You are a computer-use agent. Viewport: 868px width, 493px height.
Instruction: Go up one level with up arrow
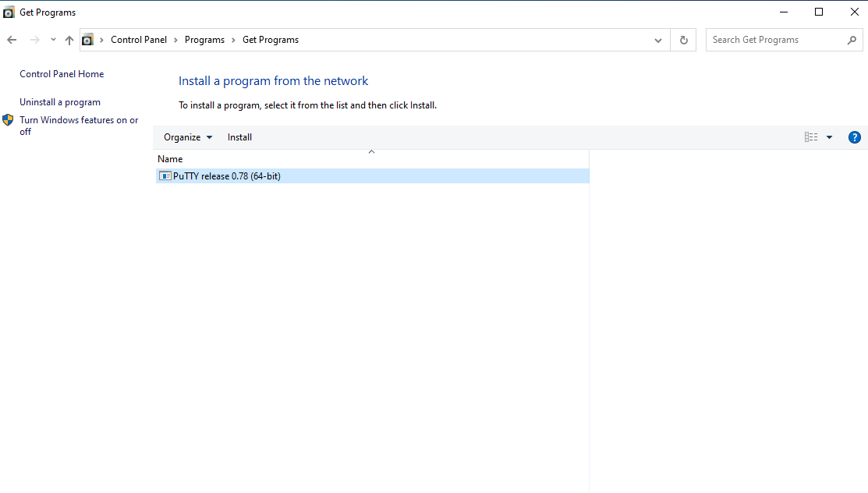pos(69,40)
